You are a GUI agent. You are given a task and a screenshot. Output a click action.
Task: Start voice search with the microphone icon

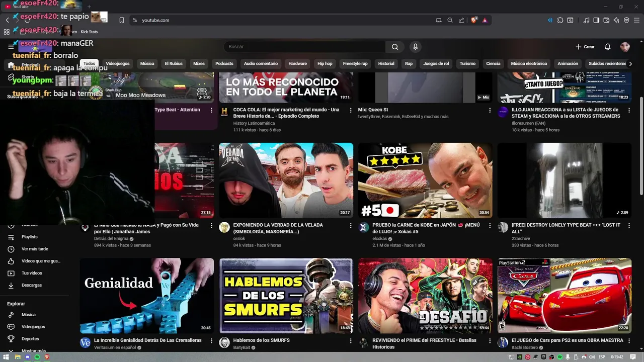(x=415, y=47)
